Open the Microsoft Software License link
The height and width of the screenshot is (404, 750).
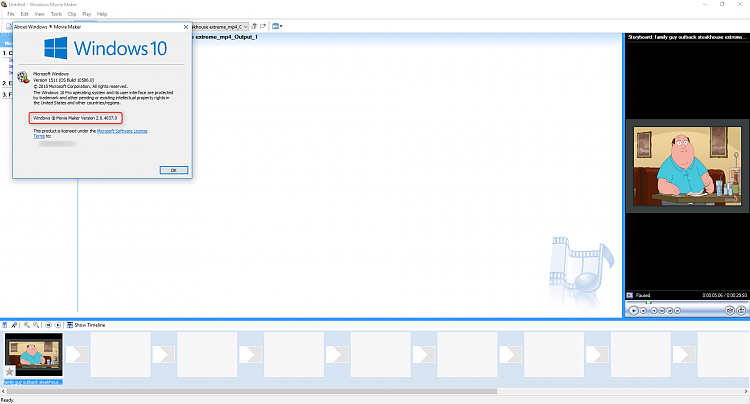click(122, 131)
